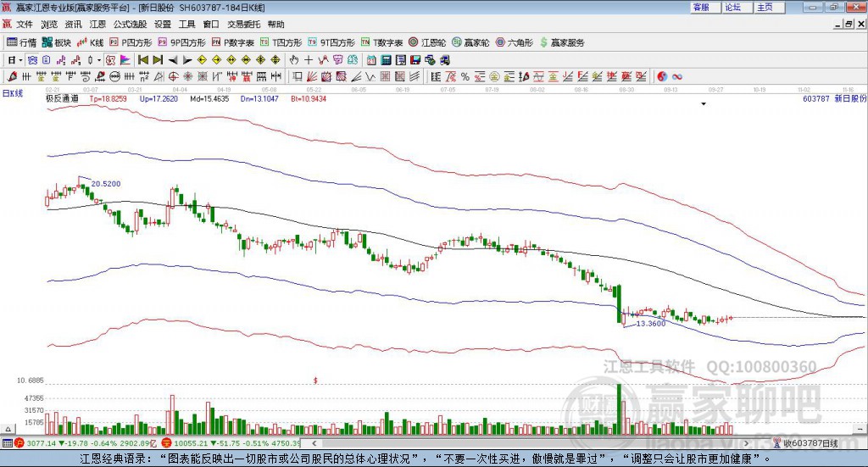868x467 pixels.
Task: Expand the 日 period dropdown arrow
Action: (x=20, y=60)
